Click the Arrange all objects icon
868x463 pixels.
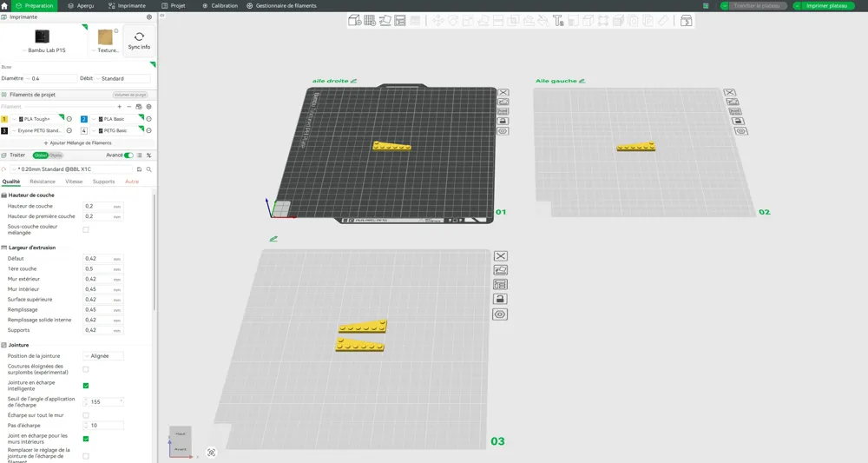(399, 21)
